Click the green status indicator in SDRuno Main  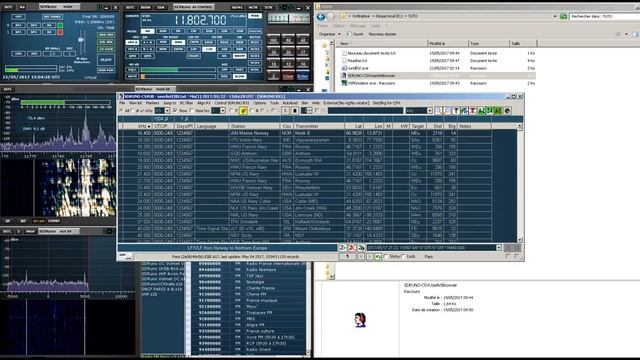pos(60,25)
